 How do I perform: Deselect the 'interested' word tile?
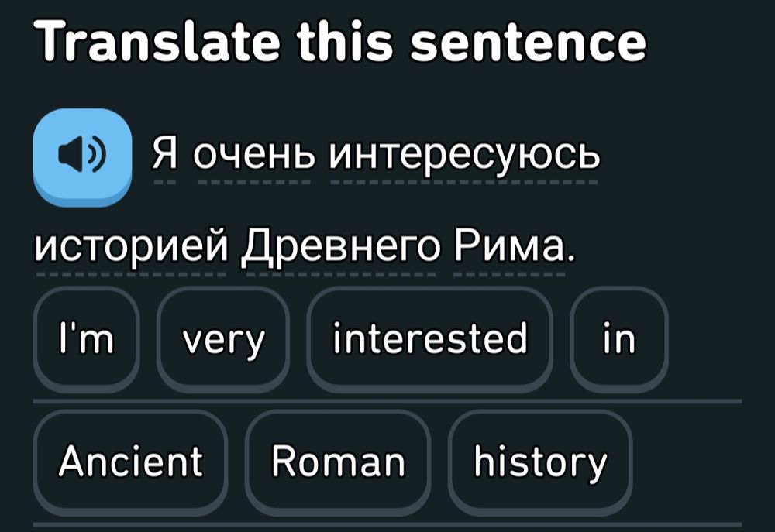tap(430, 338)
